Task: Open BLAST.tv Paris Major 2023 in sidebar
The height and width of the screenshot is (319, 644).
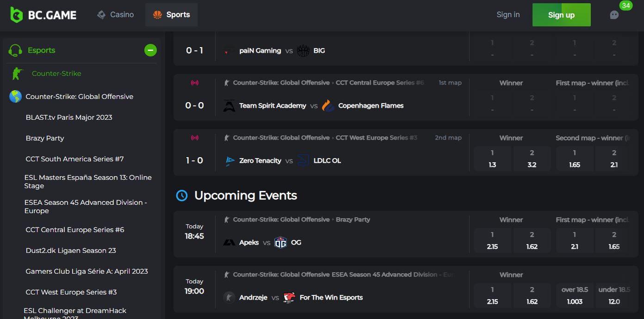Action: pyautogui.click(x=69, y=117)
